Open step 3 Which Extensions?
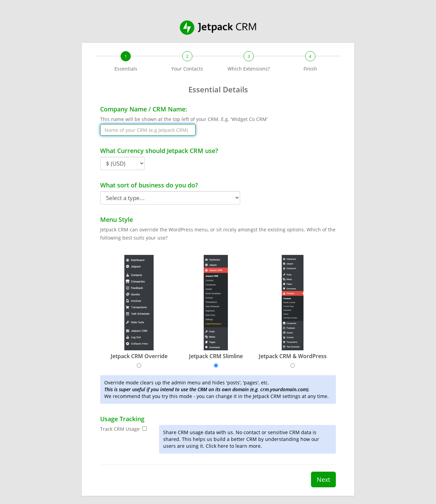Image resolution: width=436 pixels, height=504 pixels. [x=249, y=56]
